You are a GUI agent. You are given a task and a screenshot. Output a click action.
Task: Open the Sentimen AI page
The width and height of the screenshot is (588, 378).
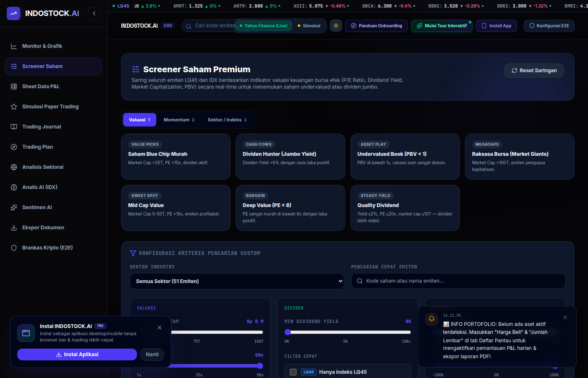click(x=53, y=207)
